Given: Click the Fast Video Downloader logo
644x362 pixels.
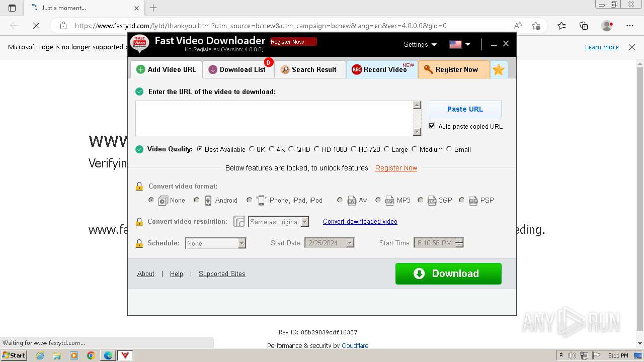Looking at the screenshot, I should [x=139, y=44].
